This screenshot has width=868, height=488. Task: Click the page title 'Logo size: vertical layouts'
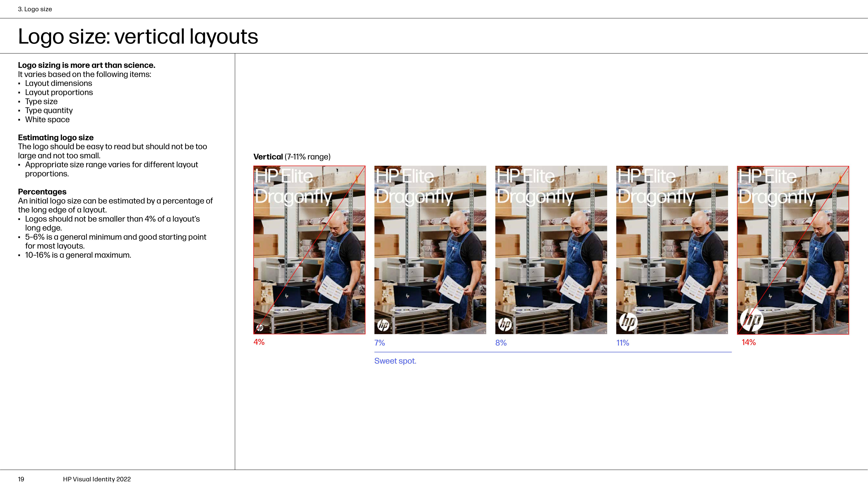[x=138, y=36]
